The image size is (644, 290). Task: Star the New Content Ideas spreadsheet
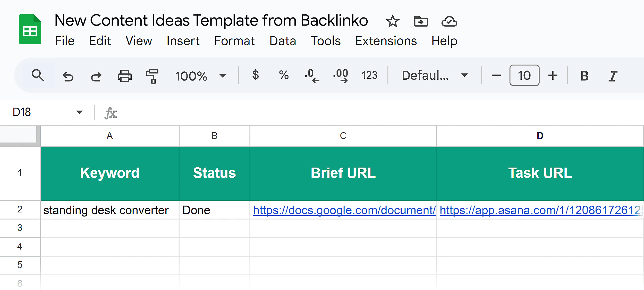click(392, 21)
